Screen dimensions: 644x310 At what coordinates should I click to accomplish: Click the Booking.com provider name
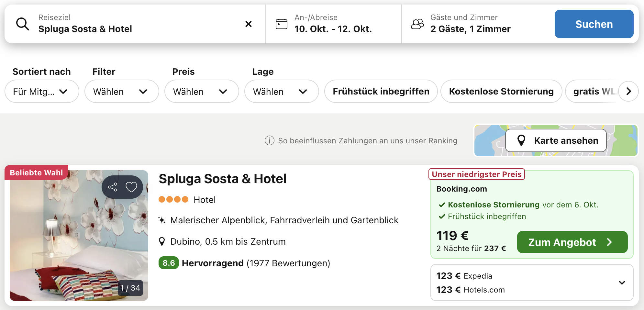(461, 189)
